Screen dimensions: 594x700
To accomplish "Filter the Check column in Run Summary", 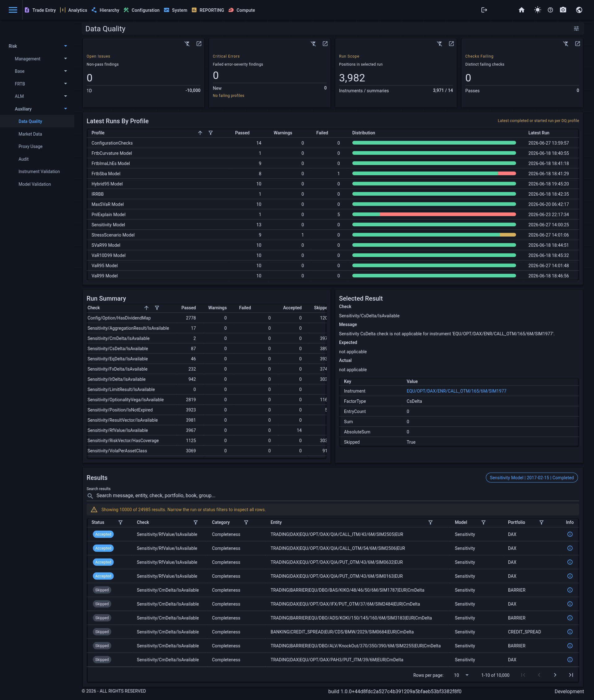I will click(157, 308).
